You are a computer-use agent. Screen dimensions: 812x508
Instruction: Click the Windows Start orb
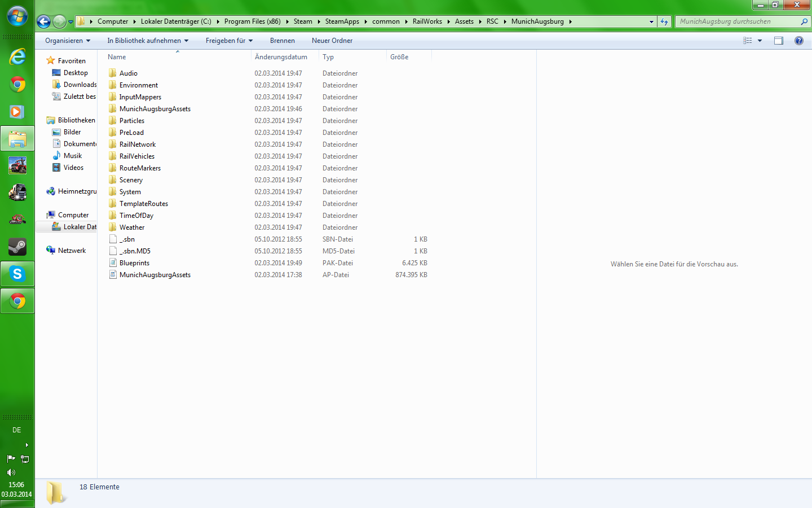point(17,16)
